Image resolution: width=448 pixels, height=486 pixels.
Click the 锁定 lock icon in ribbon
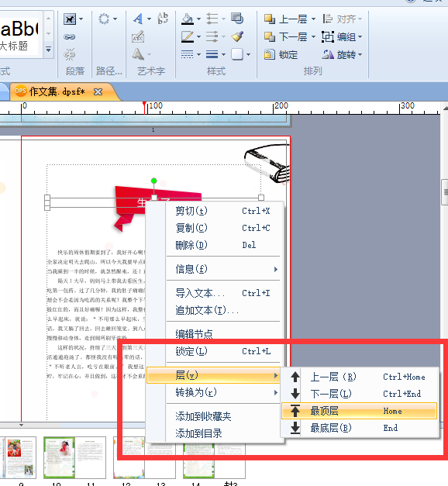point(270,54)
